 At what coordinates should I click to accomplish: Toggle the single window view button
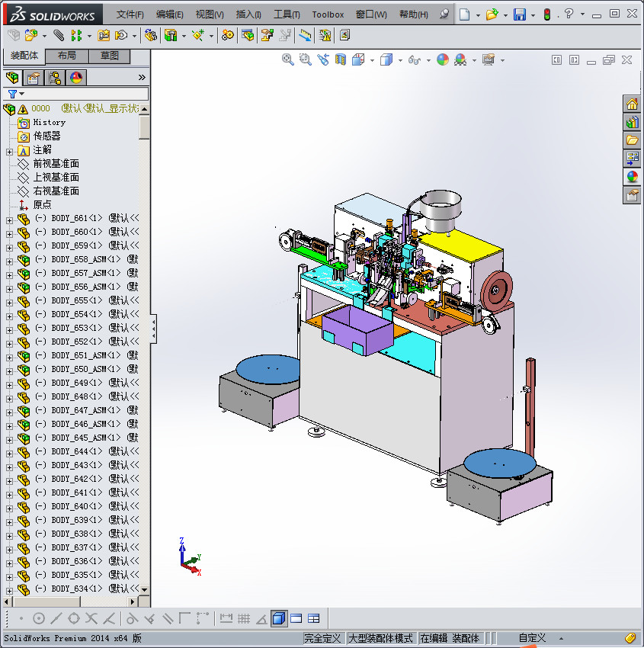(x=296, y=619)
